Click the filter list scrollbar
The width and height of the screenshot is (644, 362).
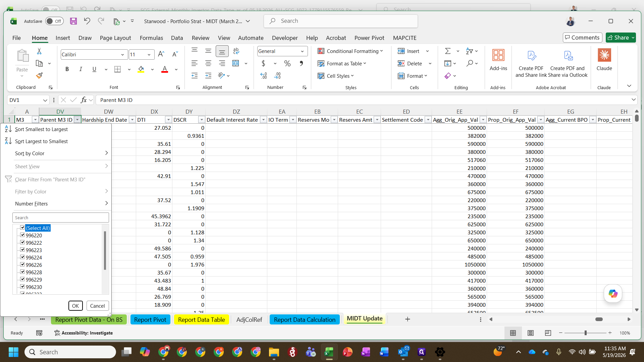(x=105, y=250)
